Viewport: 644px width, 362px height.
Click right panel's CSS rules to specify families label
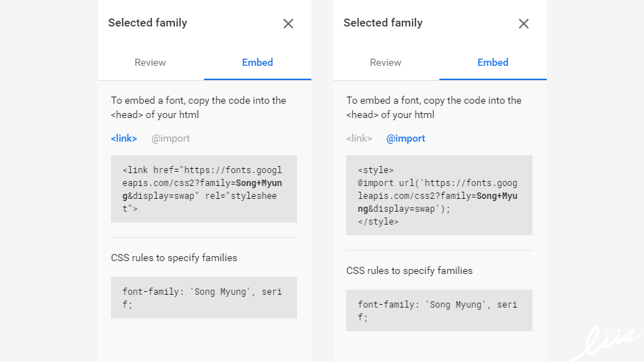click(x=409, y=271)
